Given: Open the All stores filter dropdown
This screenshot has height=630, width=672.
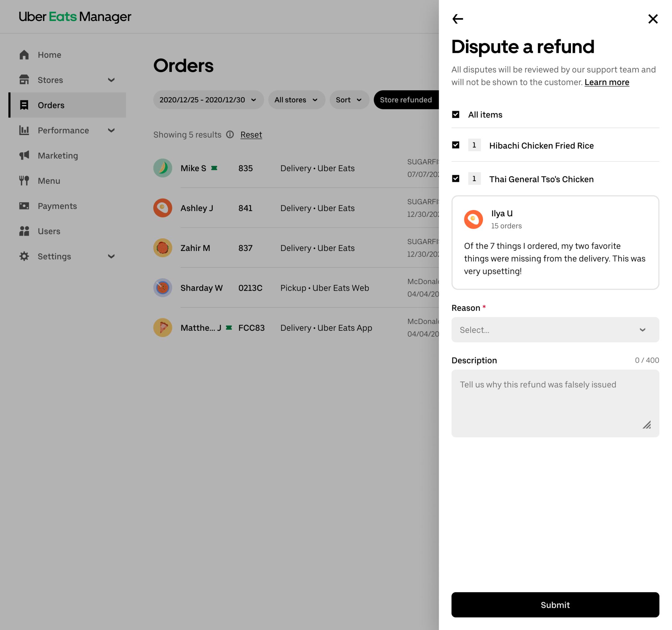Looking at the screenshot, I should pyautogui.click(x=296, y=100).
